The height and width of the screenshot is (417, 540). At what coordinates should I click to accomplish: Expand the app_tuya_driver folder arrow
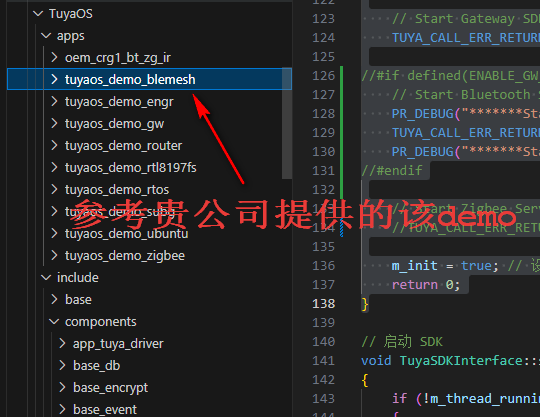tap(62, 344)
